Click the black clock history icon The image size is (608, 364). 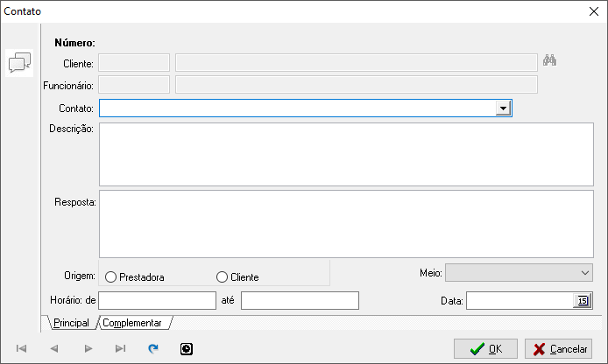(186, 348)
